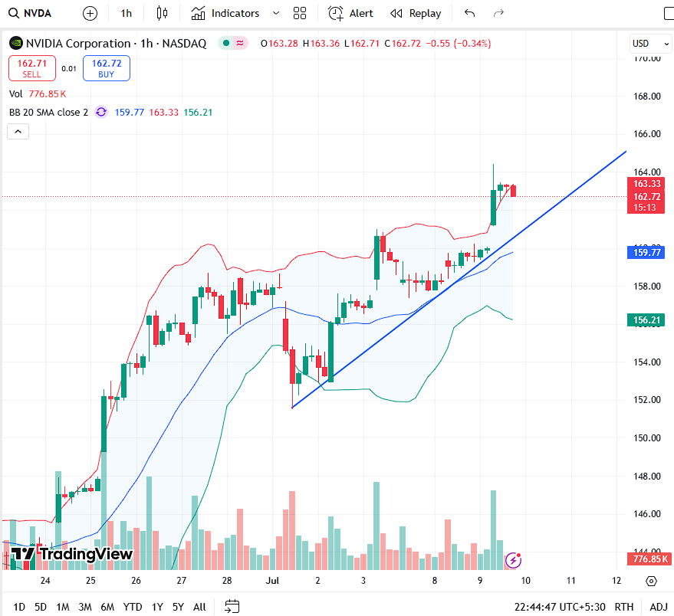The image size is (674, 616).
Task: Click the 163.33 upper band value in BB legend
Action: tap(163, 112)
